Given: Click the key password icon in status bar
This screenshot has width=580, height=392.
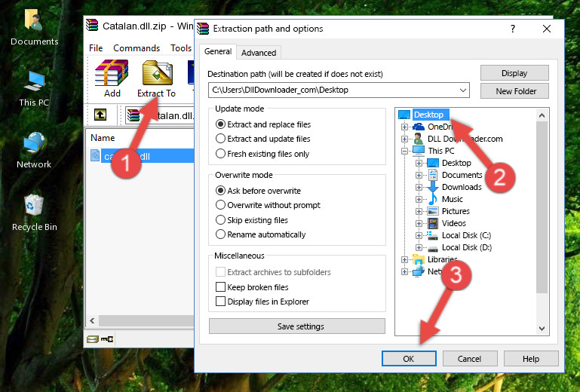Looking at the screenshot, I should pos(107,338).
